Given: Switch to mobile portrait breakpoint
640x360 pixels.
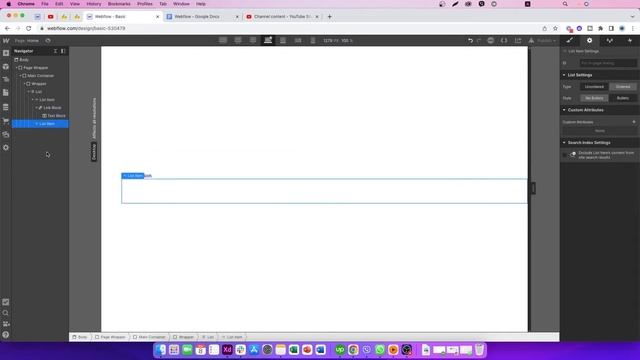Looking at the screenshot, I should [313, 40].
